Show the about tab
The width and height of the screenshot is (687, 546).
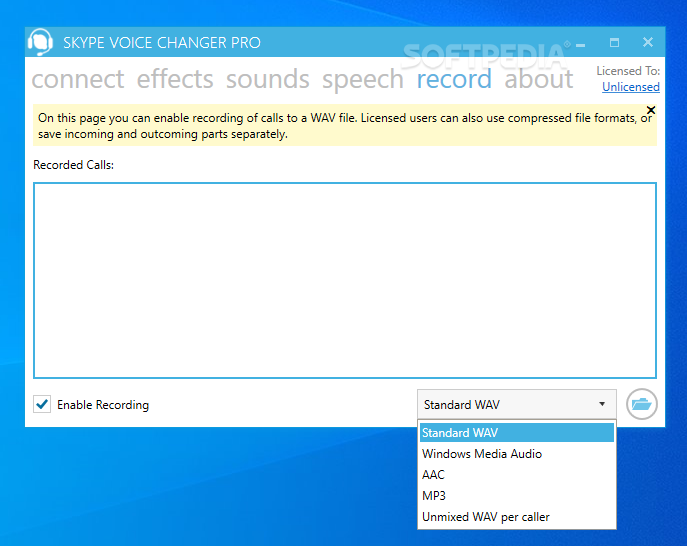point(538,79)
